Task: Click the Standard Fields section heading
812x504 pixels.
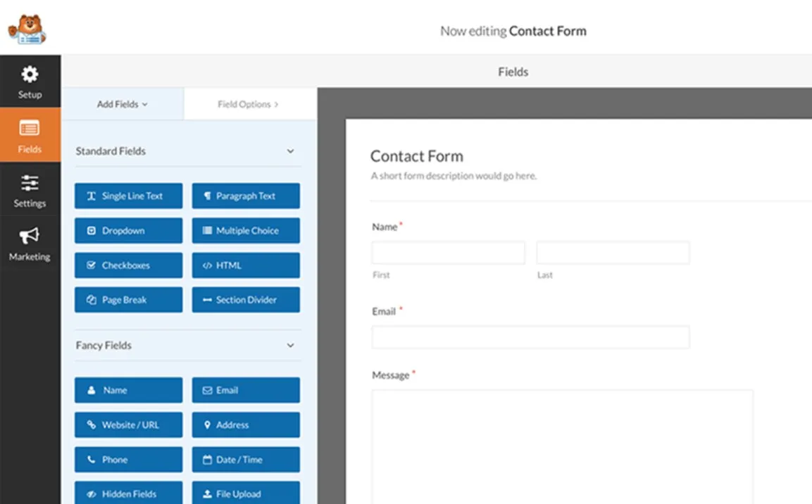Action: [x=111, y=151]
